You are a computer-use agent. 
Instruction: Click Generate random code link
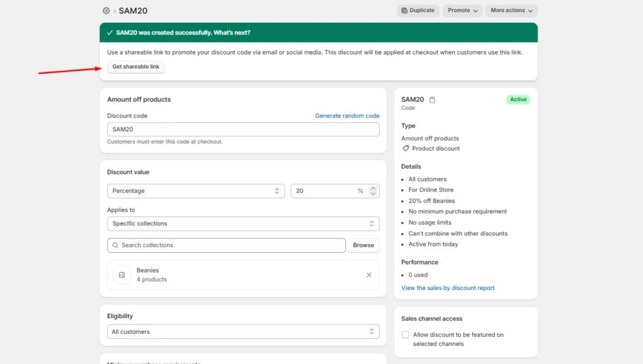tap(347, 115)
